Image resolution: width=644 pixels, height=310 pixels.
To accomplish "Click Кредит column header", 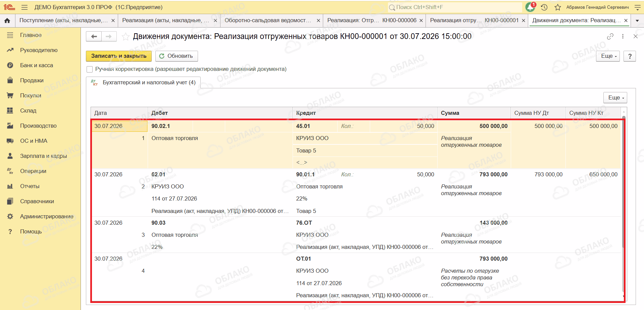I will click(x=365, y=113).
